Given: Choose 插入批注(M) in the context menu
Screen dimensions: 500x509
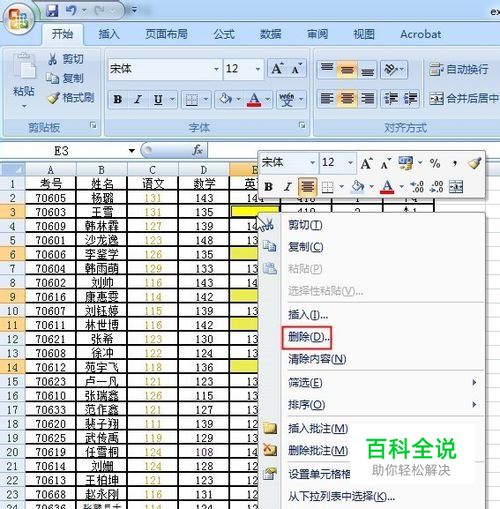Looking at the screenshot, I should coord(318,428).
